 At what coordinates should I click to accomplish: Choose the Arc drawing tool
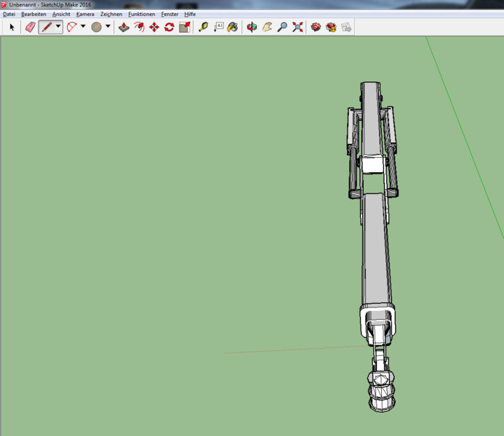(71, 27)
